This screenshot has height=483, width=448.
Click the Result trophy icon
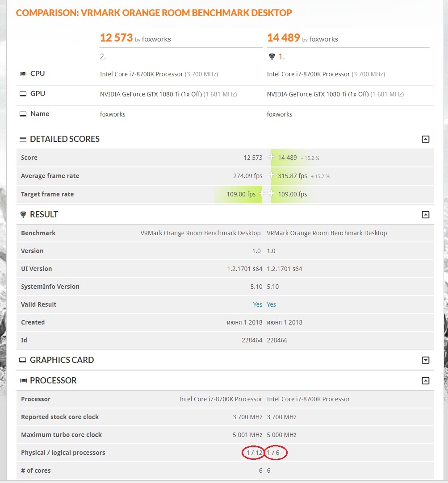click(23, 215)
